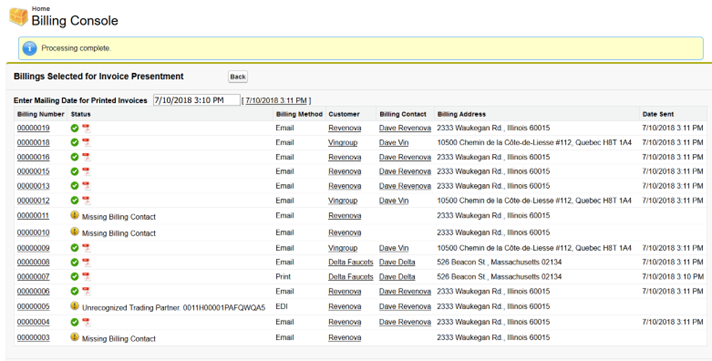Click the Billing Address column header
This screenshot has height=361, width=712.
(461, 114)
